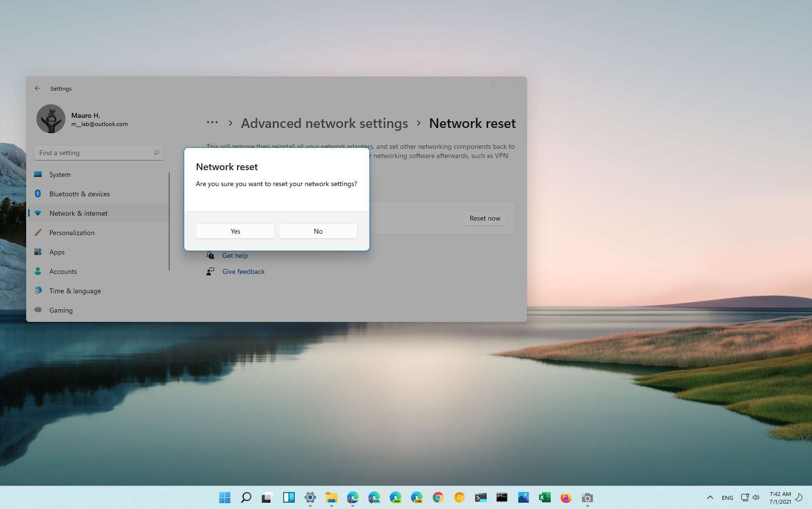Open the Windows Start menu
Screen dimensions: 812x509
(224, 497)
